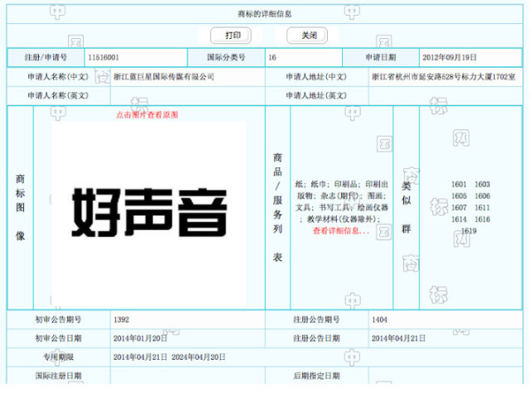532x398 pixels.
Task: Select similar group code 1606
Action: (x=482, y=196)
